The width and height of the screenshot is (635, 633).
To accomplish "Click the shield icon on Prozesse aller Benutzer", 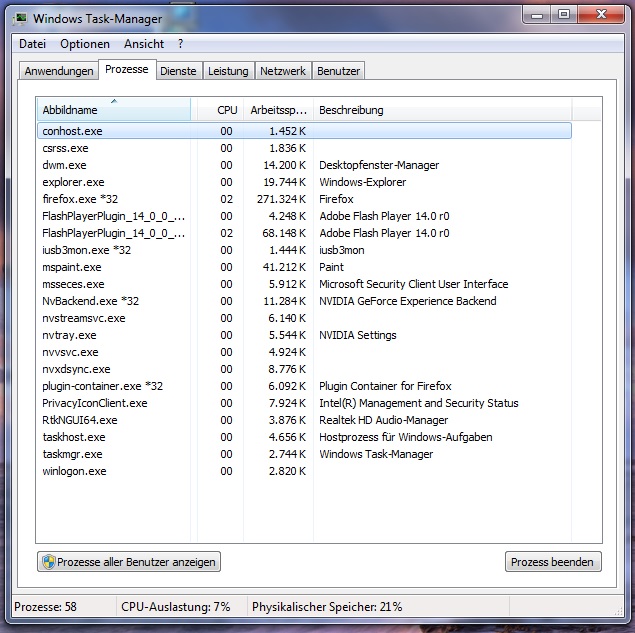I will click(49, 562).
